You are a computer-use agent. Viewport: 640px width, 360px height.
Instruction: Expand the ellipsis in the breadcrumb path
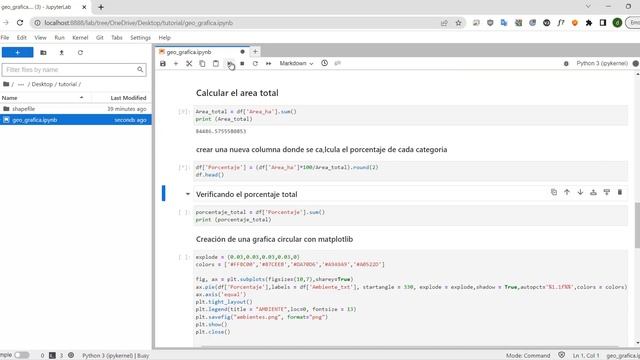pos(21,84)
